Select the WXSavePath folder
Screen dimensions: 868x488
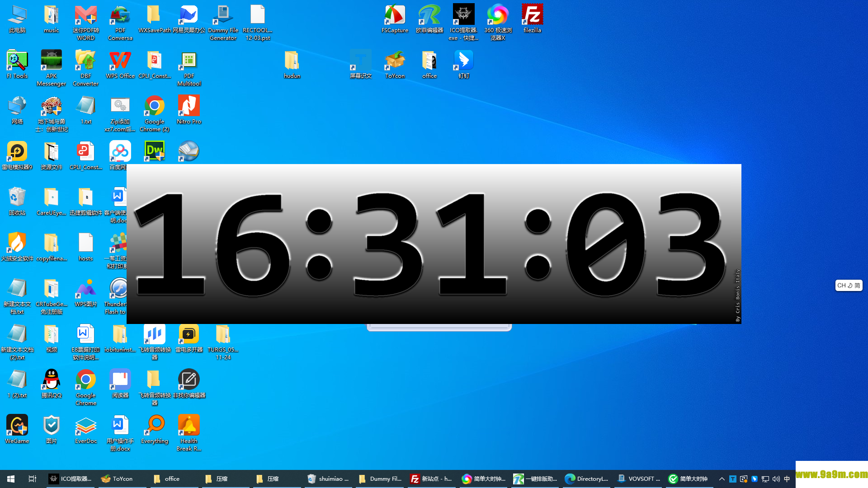(x=154, y=19)
